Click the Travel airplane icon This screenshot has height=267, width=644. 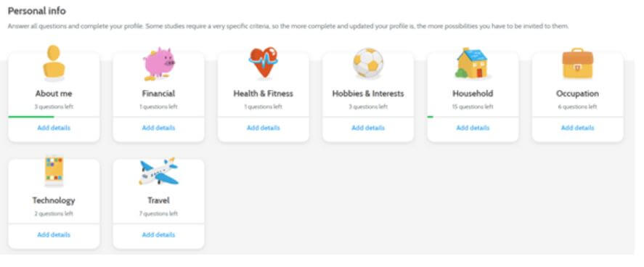(159, 171)
